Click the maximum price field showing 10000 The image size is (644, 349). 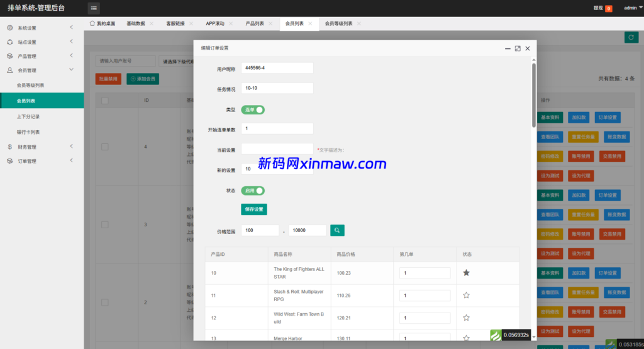click(x=307, y=230)
